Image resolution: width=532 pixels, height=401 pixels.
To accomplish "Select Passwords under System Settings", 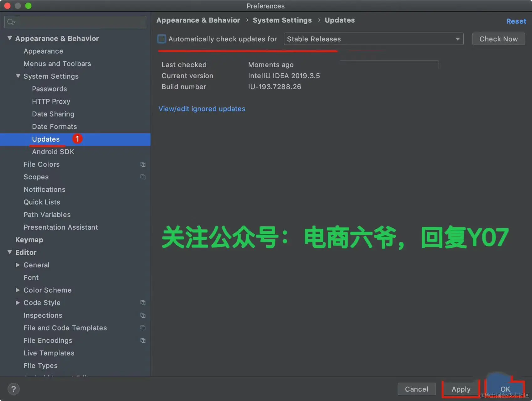I will click(50, 89).
